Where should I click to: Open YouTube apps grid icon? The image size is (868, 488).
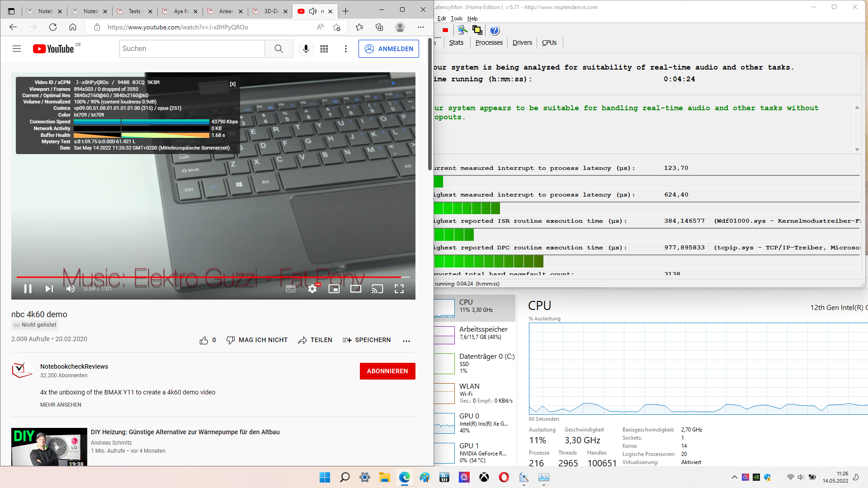[x=324, y=49]
